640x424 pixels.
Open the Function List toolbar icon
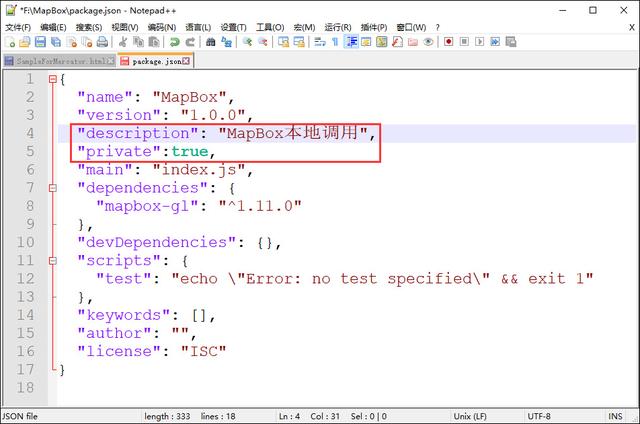point(397,42)
